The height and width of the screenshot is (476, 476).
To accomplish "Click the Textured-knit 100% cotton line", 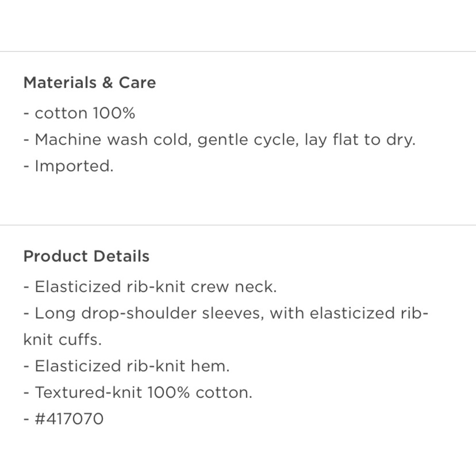I will click(138, 393).
